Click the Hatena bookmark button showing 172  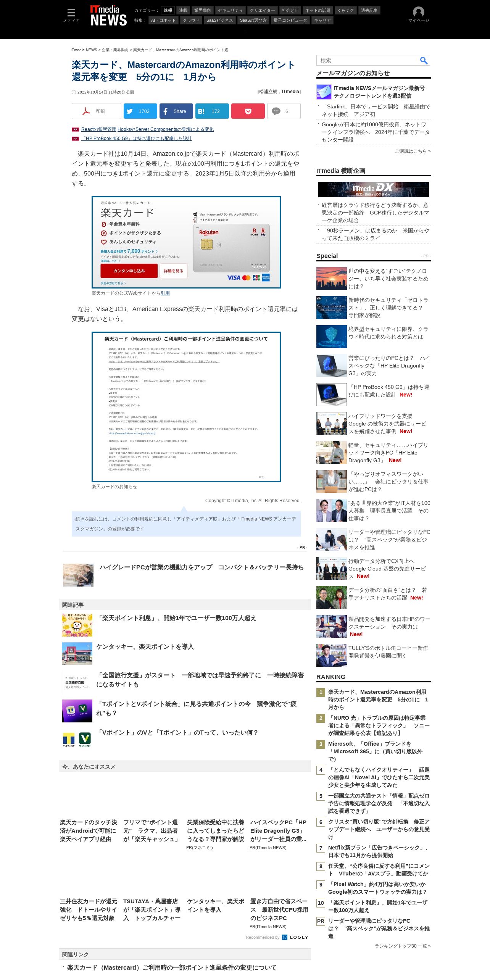(212, 111)
